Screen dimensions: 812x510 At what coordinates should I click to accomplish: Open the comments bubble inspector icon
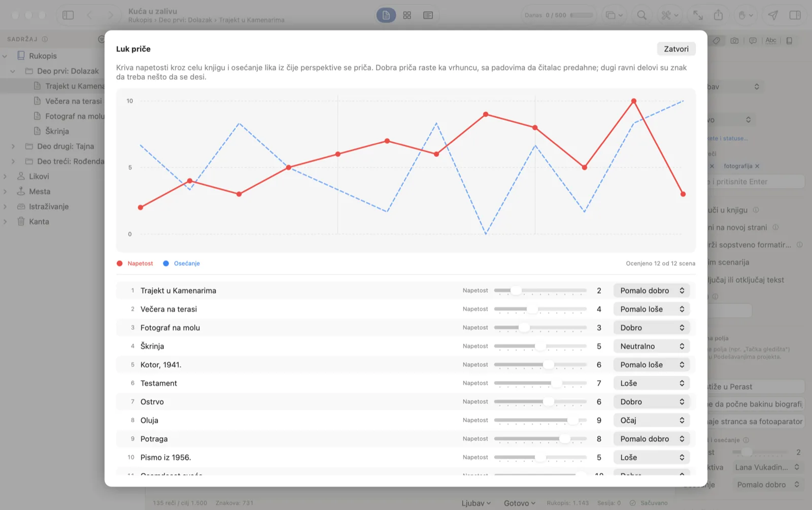tap(753, 41)
